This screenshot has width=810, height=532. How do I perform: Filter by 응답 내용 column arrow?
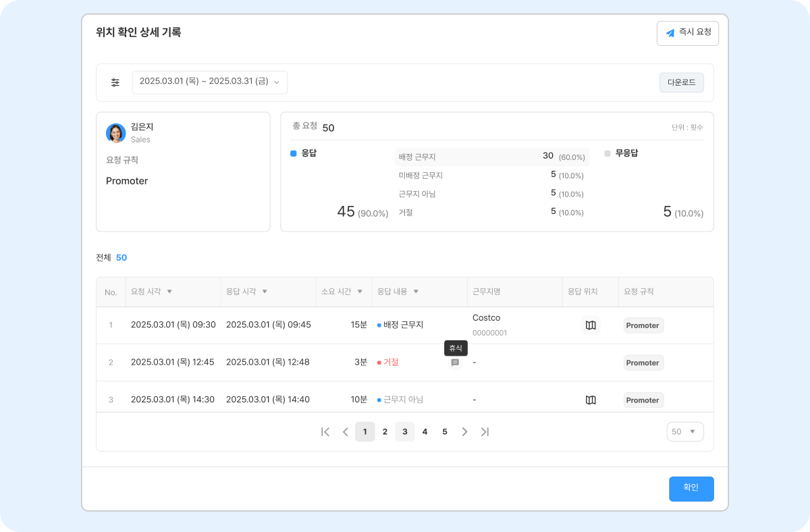click(416, 292)
